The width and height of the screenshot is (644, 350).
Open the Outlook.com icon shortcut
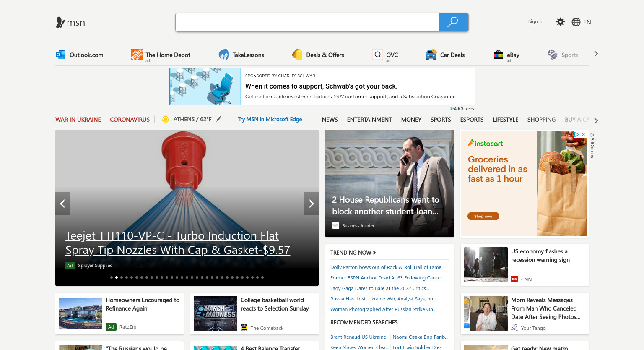(x=60, y=55)
